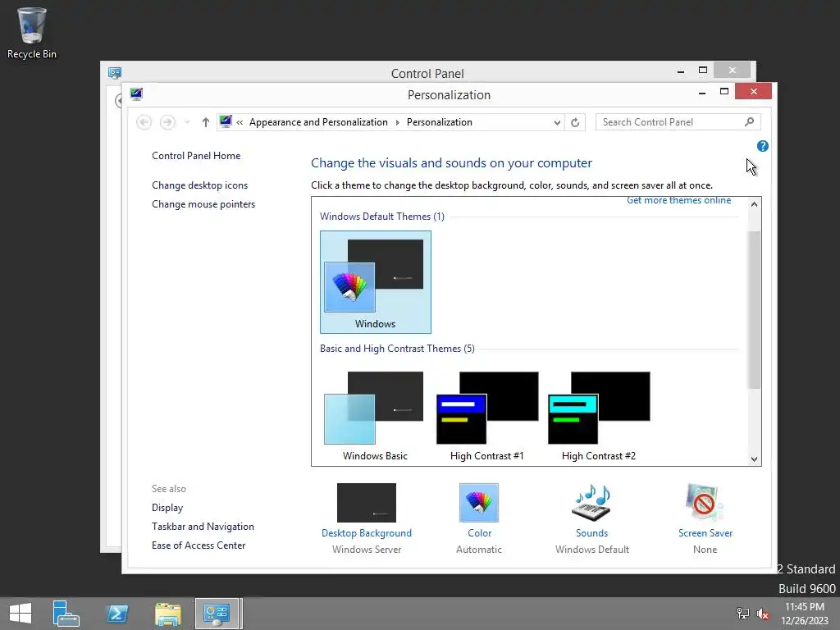840x630 pixels.
Task: Click the Forward navigation arrow
Action: point(167,122)
